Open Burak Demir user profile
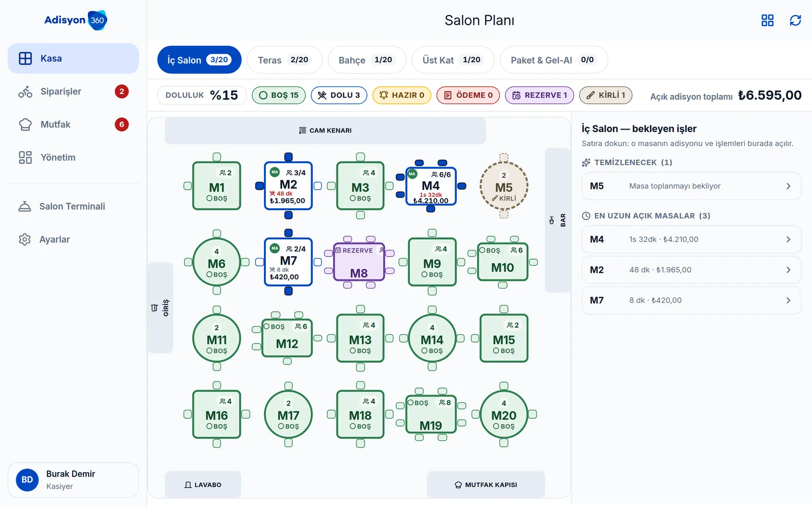 tap(73, 480)
